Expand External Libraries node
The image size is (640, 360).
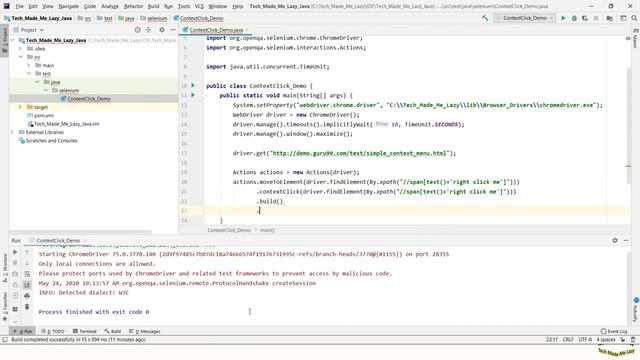pyautogui.click(x=12, y=132)
